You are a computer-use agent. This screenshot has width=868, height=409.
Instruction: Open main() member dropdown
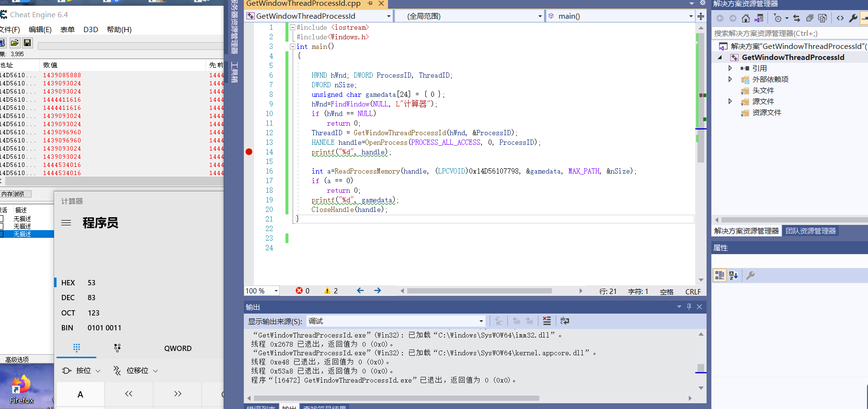tap(691, 16)
